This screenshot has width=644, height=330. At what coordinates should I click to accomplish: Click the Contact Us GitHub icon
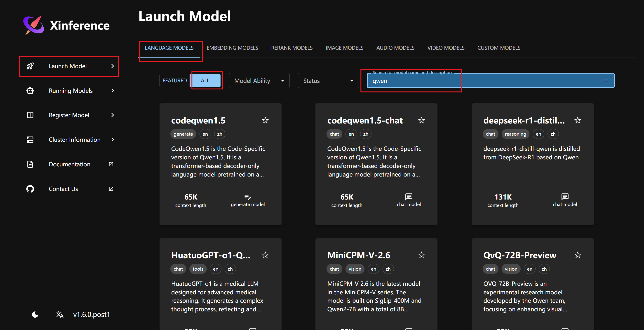(x=30, y=189)
